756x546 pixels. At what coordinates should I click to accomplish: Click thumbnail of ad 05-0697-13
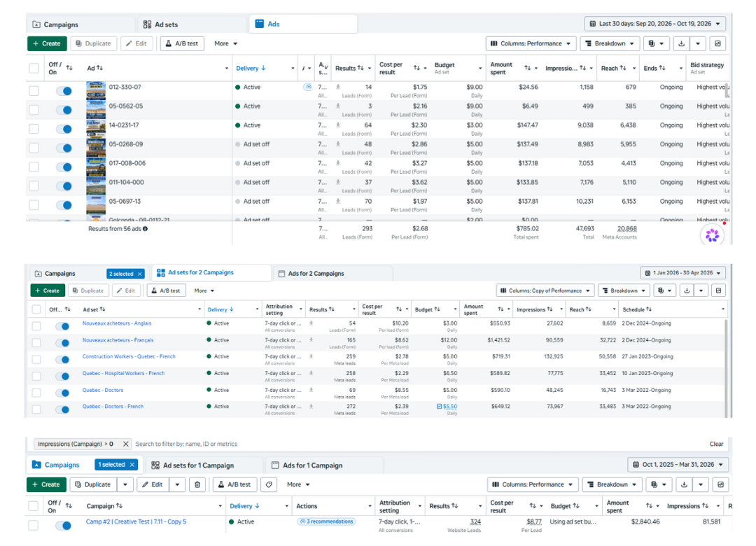click(x=96, y=204)
